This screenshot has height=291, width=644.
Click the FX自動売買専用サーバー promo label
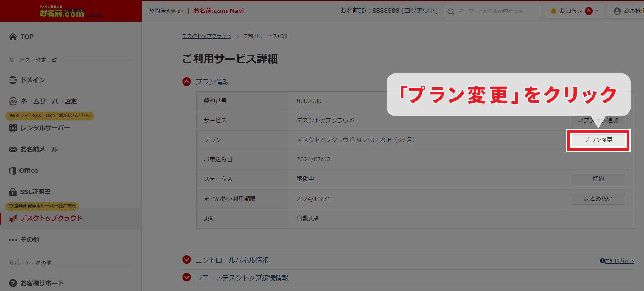(x=42, y=206)
